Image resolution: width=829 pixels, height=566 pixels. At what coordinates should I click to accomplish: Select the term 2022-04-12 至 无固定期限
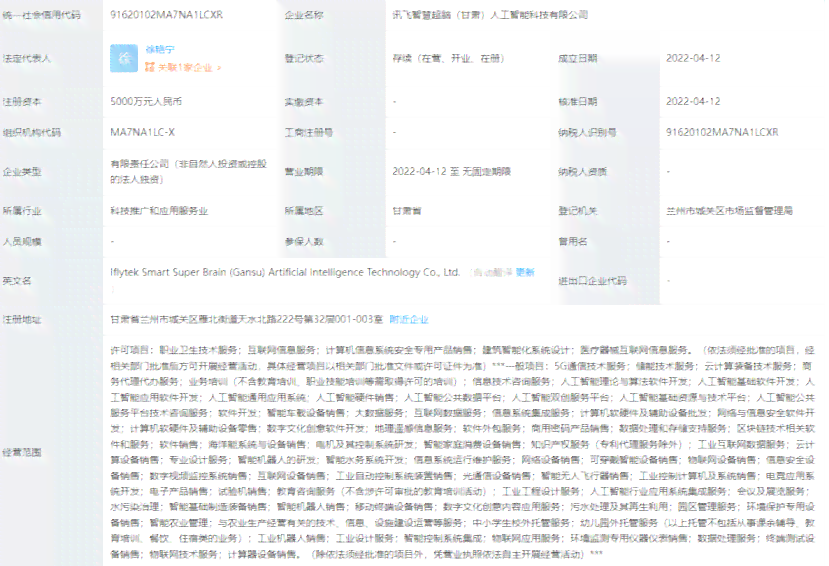(452, 172)
